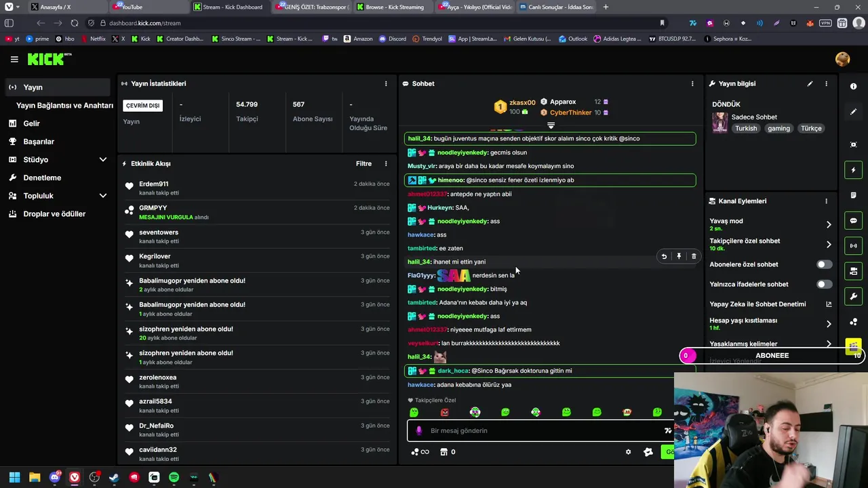
Task: Open Yayın Bağlantısı ve Anahtarı page
Action: 64,105
